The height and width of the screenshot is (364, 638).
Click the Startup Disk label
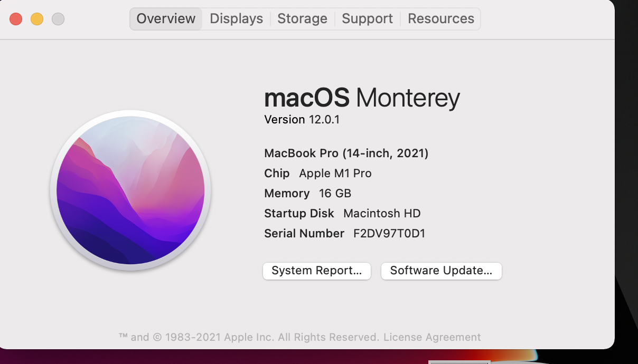tap(299, 213)
